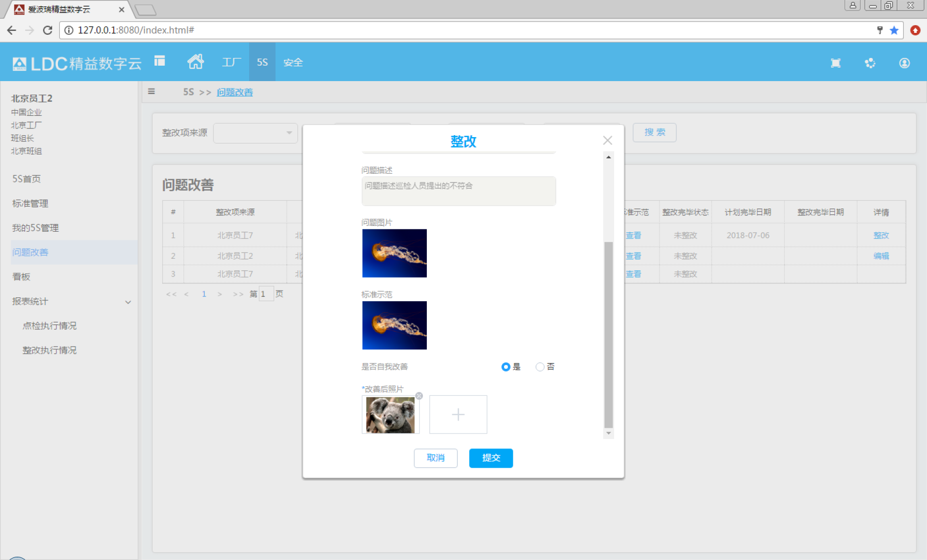Screen dimensions: 927x560
Task: Click the layout panel icon beside logo
Action: [159, 61]
